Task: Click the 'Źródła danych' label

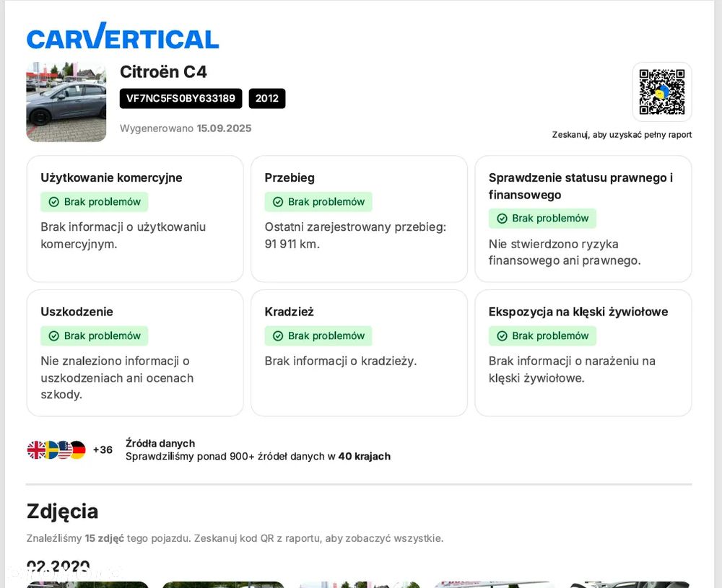Action: (160, 444)
